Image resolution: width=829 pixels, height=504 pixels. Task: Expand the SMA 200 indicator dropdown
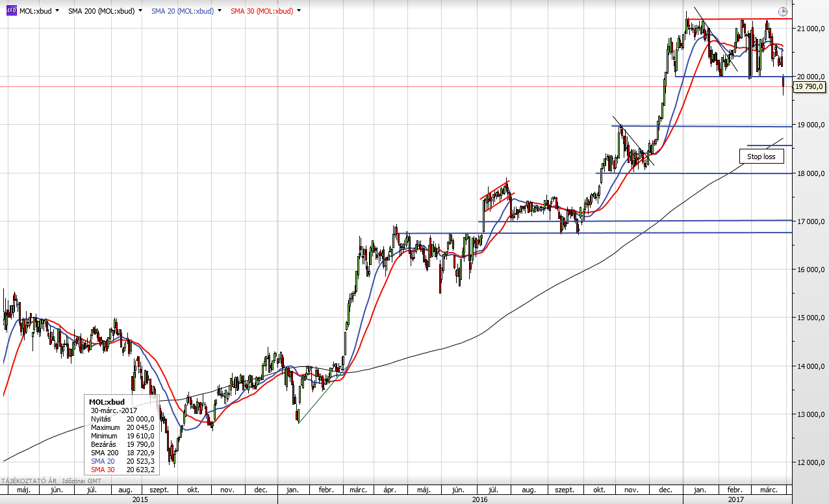click(x=140, y=11)
